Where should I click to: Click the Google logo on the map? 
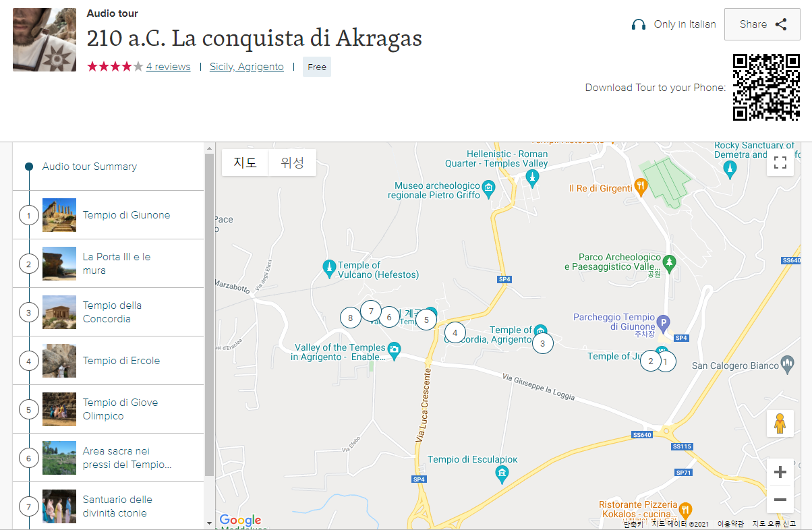240,521
